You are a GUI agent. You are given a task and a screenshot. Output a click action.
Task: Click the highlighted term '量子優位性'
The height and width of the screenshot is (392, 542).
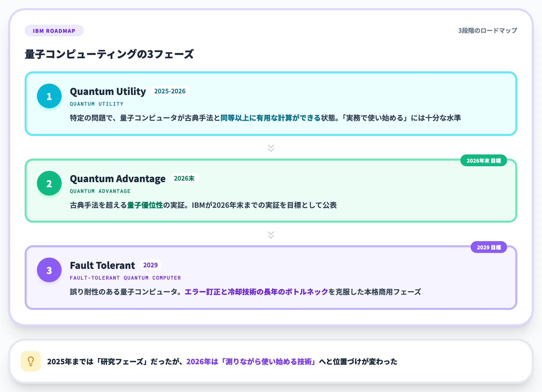(x=145, y=205)
